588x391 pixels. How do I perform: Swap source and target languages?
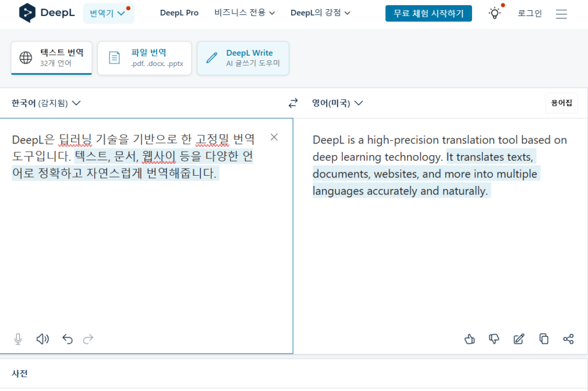(x=293, y=103)
